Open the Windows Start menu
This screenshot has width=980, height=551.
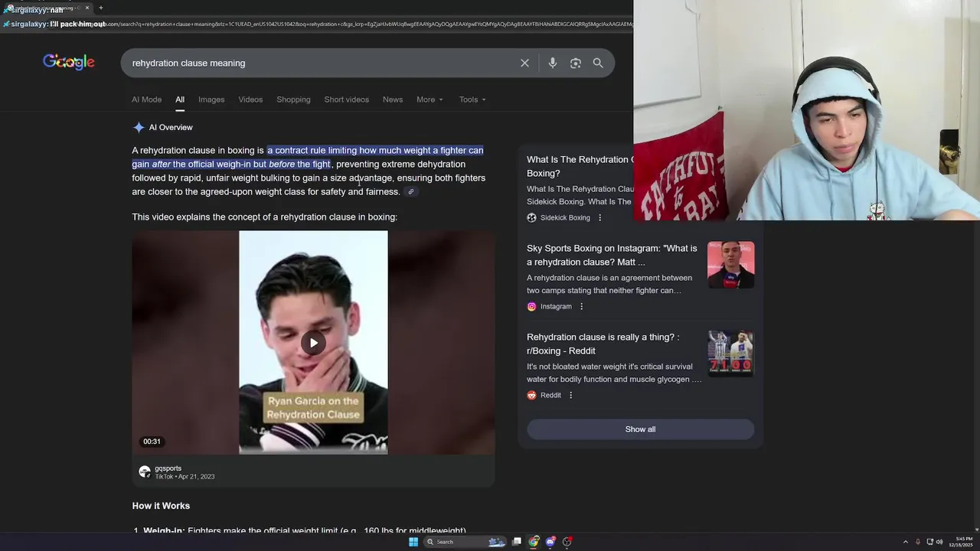click(x=413, y=542)
